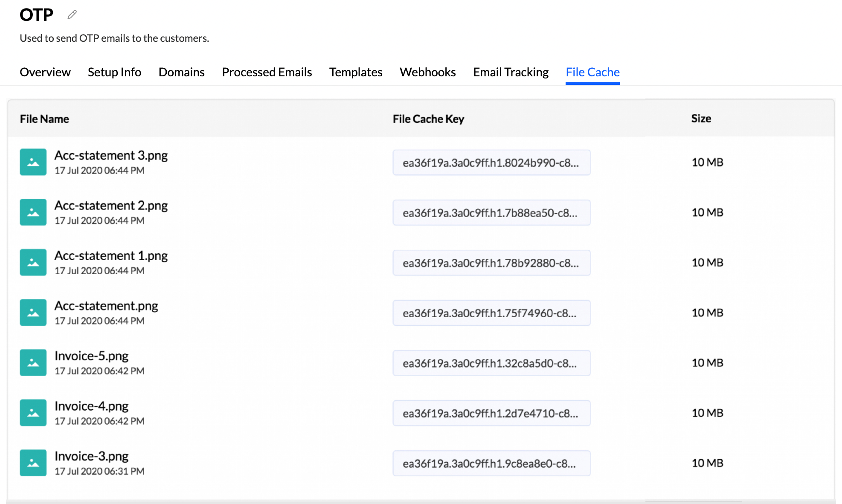The width and height of the screenshot is (842, 504).
Task: Click the image icon for Acc-statement 3.png
Action: (x=33, y=162)
